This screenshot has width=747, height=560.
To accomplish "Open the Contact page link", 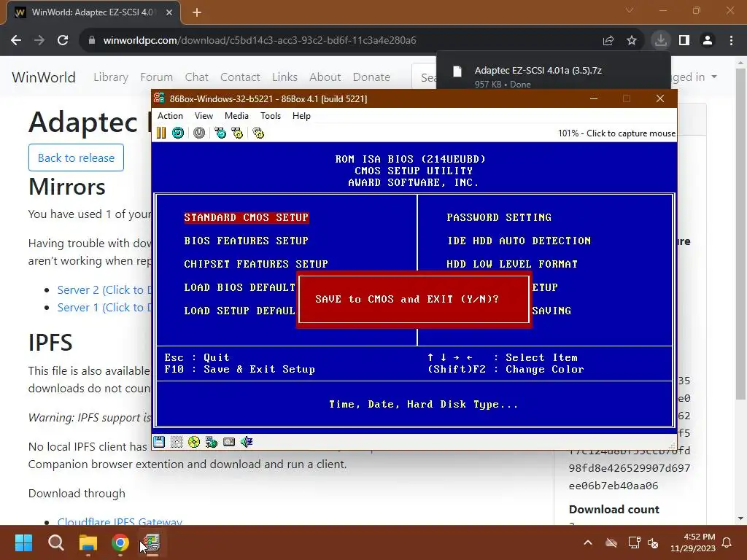I will tap(240, 77).
